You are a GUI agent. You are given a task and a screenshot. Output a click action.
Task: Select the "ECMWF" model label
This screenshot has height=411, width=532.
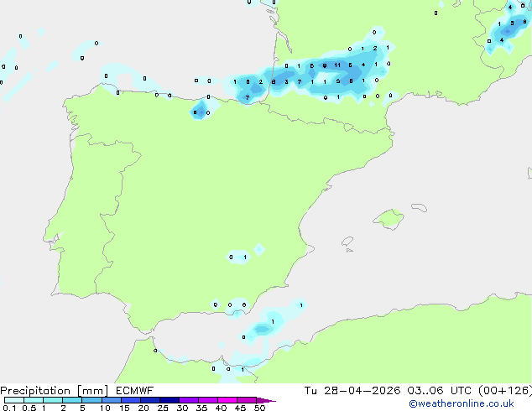[x=135, y=390]
